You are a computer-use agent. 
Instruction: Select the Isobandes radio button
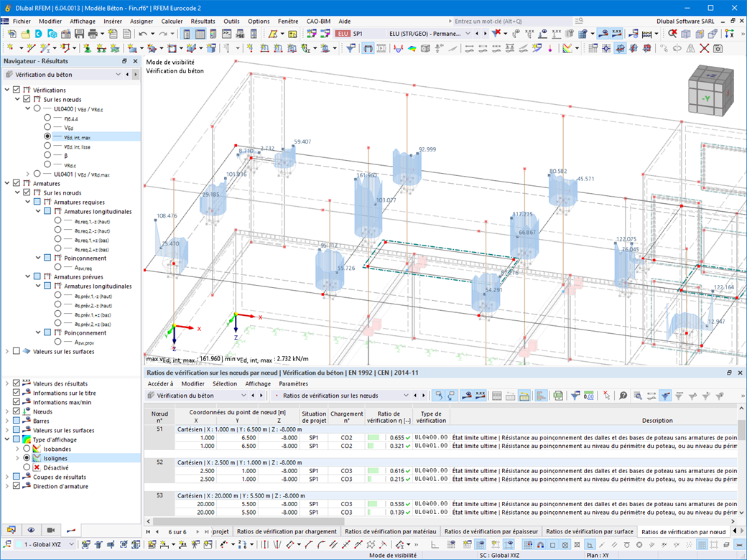[x=27, y=449]
